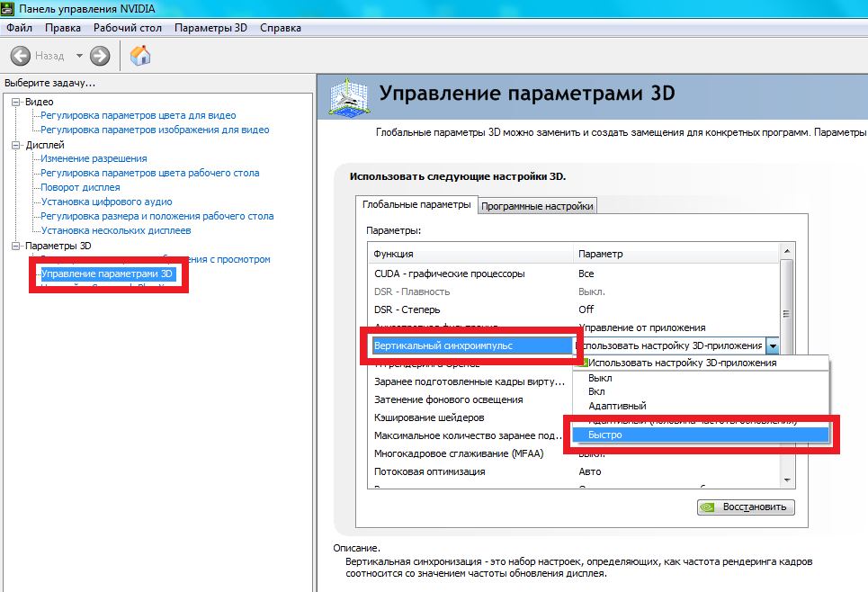Viewport: 868px width, 592px height.
Task: Open back history dropdown arrow
Action: 79,56
